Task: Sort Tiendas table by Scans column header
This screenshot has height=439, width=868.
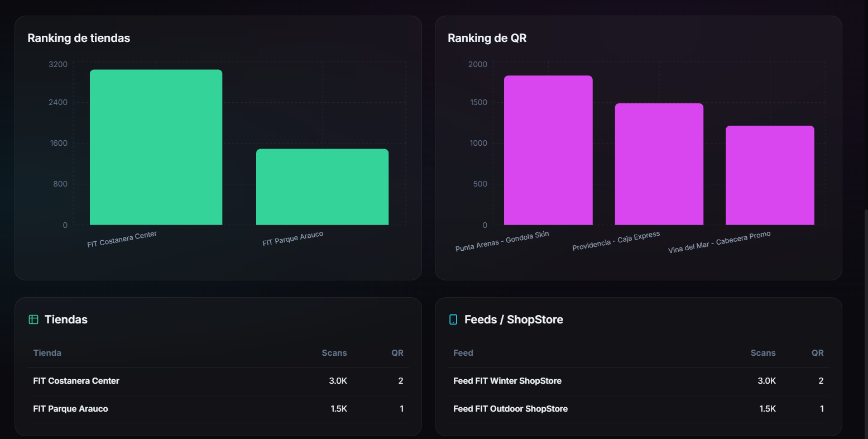Action: [334, 353]
